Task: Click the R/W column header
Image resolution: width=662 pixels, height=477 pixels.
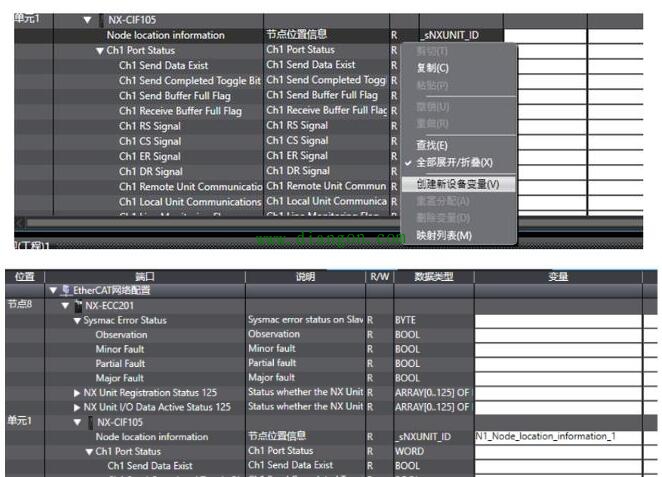Action: click(x=380, y=276)
